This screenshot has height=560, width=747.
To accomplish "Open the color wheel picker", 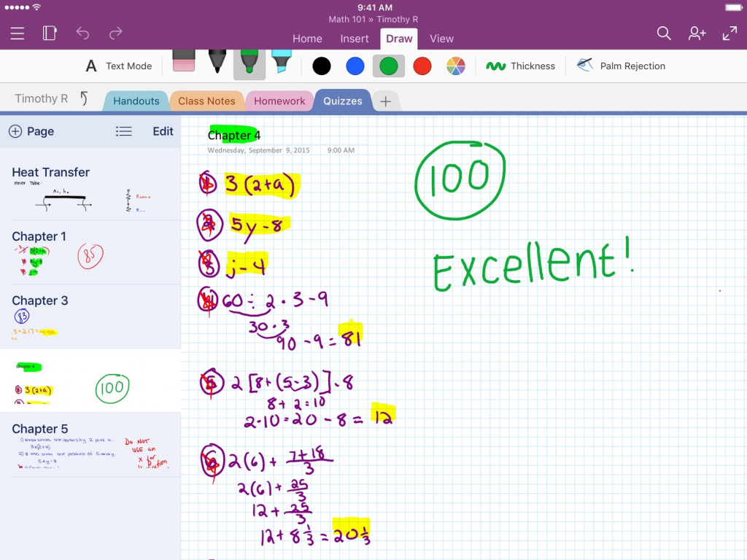I will [454, 66].
